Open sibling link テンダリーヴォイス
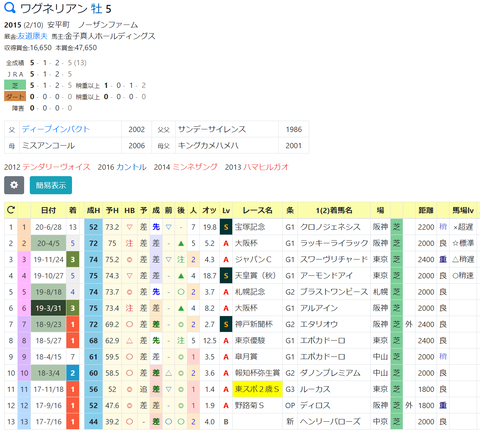Viewport: 480px width, 433px height. point(56,167)
